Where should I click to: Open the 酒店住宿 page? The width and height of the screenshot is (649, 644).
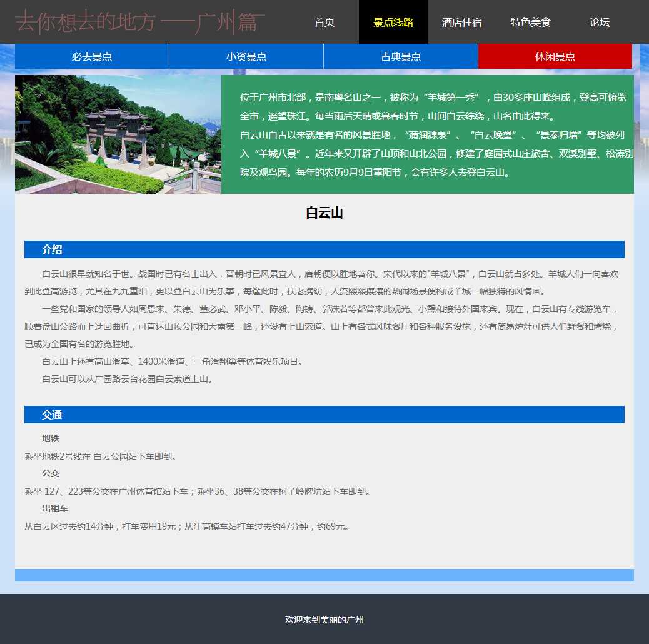pos(462,22)
